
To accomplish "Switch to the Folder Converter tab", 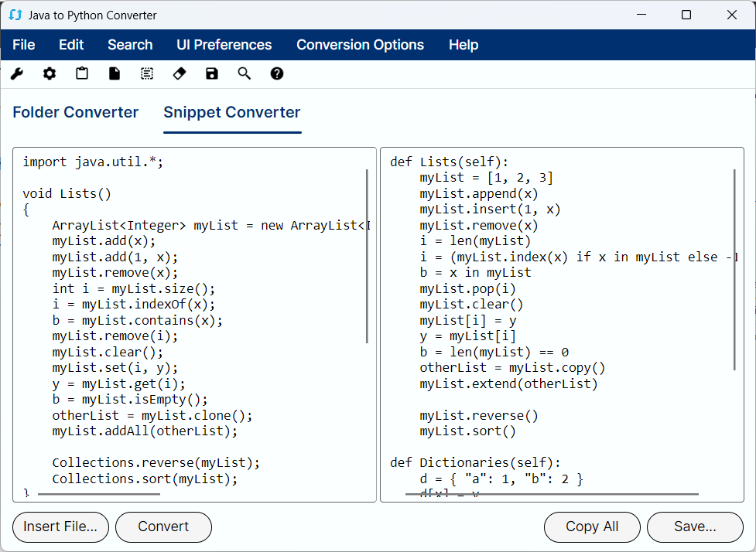I will [x=76, y=112].
